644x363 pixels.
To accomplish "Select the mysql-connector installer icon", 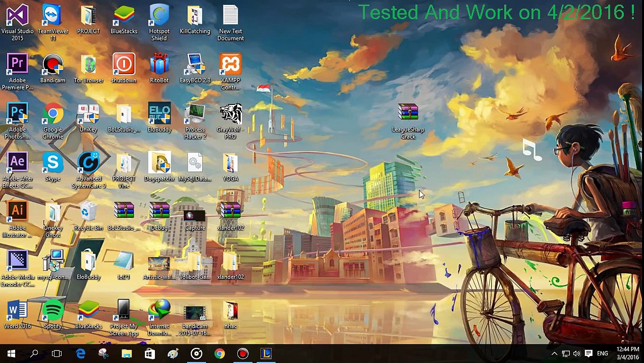I will pyautogui.click(x=52, y=266).
